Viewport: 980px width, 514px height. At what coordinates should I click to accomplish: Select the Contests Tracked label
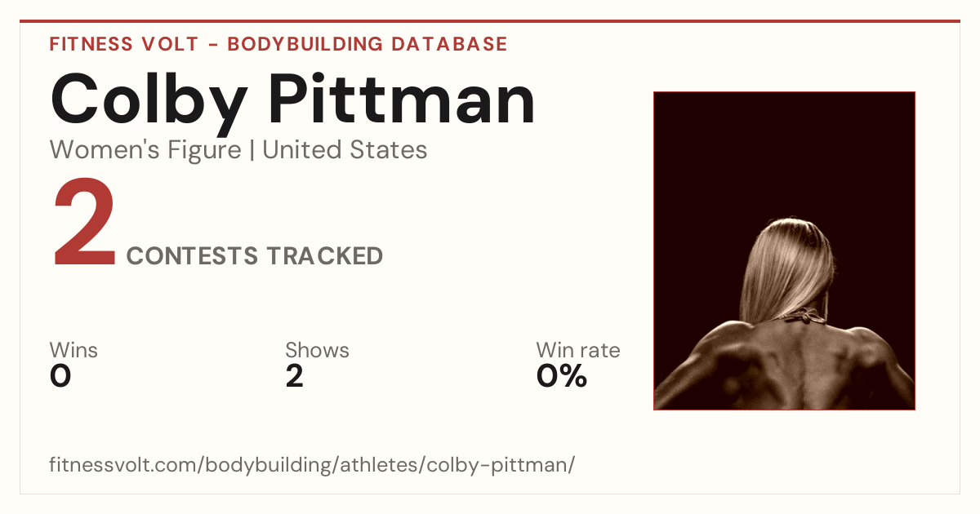(255, 255)
